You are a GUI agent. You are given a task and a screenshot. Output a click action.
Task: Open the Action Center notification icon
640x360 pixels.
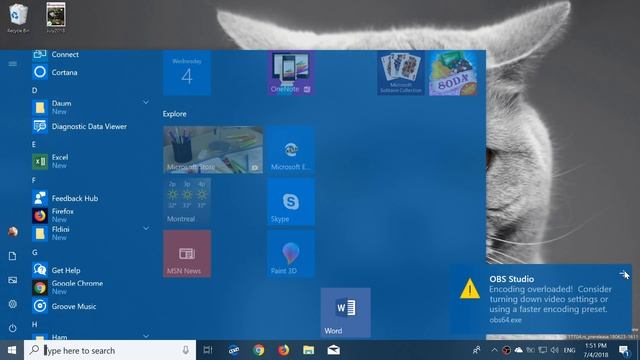624,350
